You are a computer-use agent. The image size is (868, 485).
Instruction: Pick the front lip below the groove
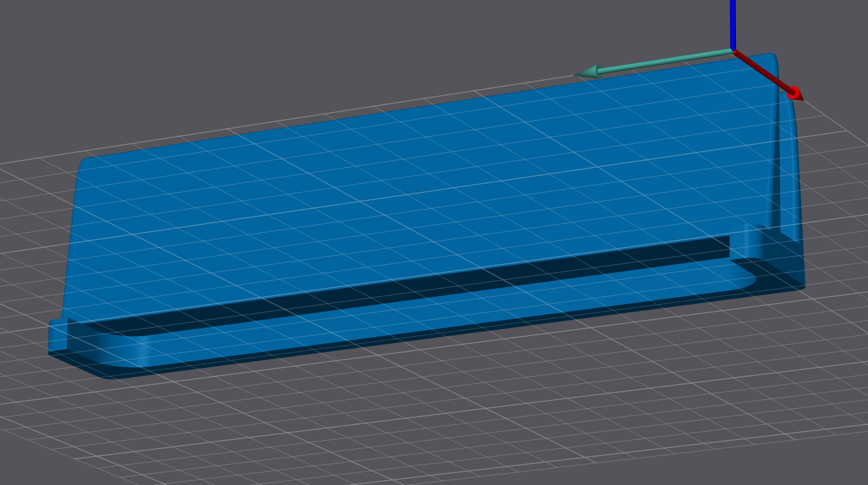(x=411, y=320)
